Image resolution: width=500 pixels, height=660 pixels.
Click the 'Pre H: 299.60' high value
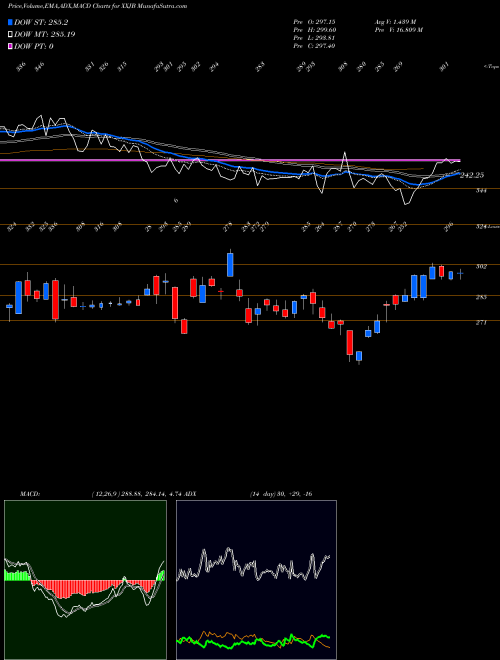(x=314, y=30)
